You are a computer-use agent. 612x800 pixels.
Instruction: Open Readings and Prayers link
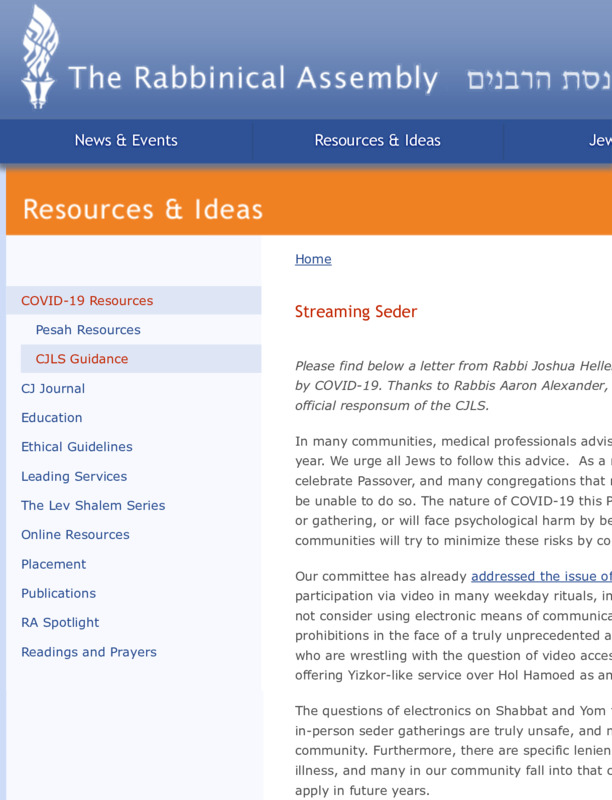click(89, 652)
